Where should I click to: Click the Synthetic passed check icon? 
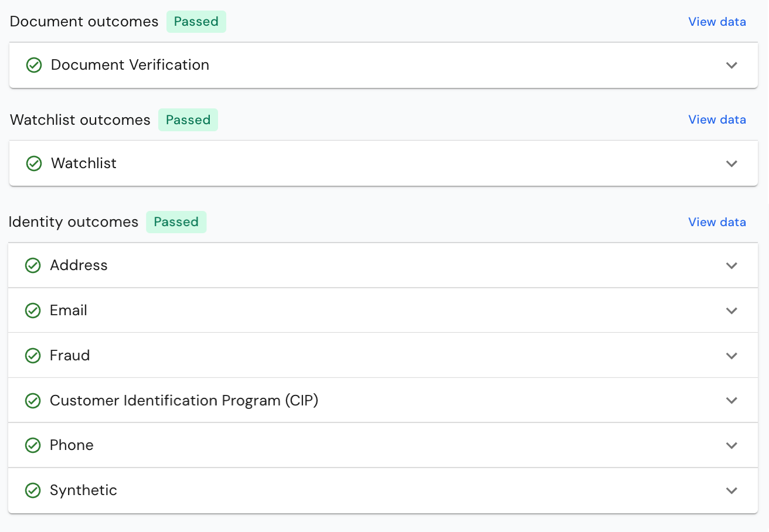pos(33,490)
